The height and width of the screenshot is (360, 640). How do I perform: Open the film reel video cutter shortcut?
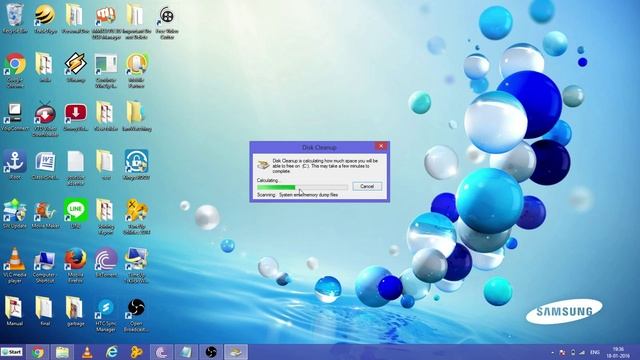(167, 22)
